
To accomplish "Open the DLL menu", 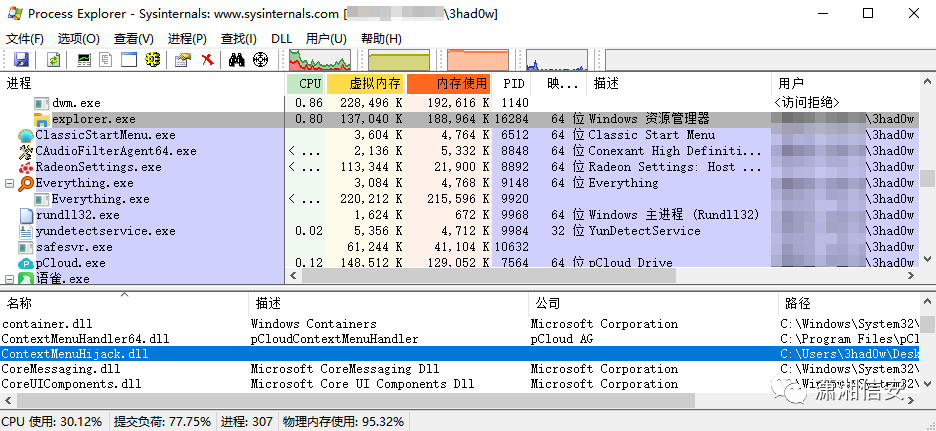I will 281,39.
